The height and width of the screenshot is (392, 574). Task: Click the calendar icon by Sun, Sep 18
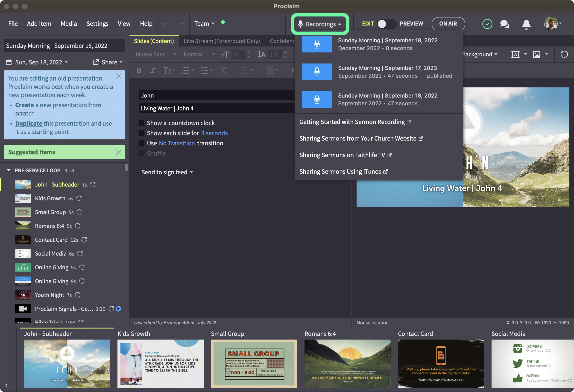point(9,62)
